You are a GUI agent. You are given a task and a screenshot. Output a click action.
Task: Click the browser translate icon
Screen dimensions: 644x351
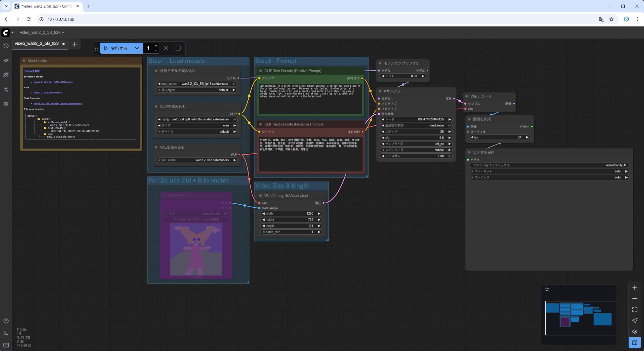tap(601, 19)
